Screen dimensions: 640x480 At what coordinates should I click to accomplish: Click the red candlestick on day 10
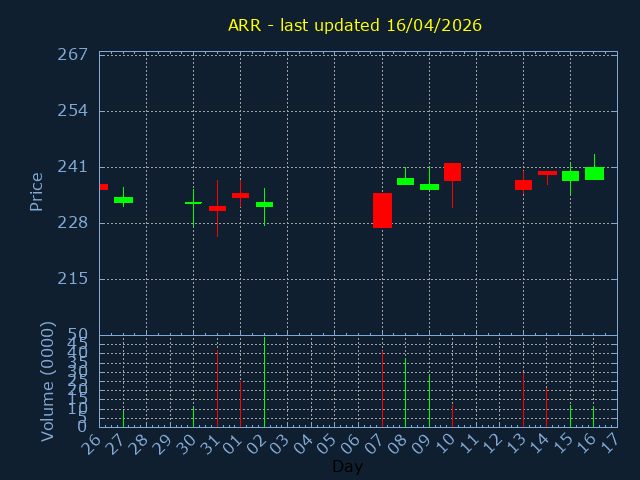click(x=452, y=172)
